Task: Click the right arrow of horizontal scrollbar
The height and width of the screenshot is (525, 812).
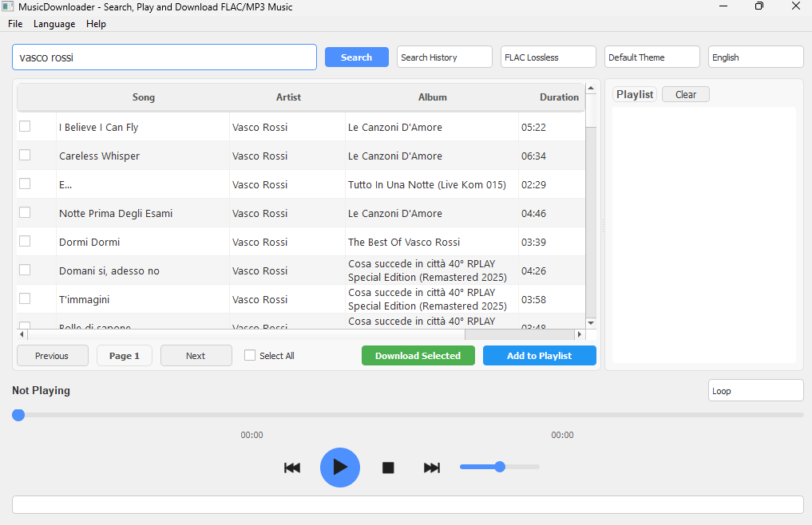Action: click(x=580, y=334)
